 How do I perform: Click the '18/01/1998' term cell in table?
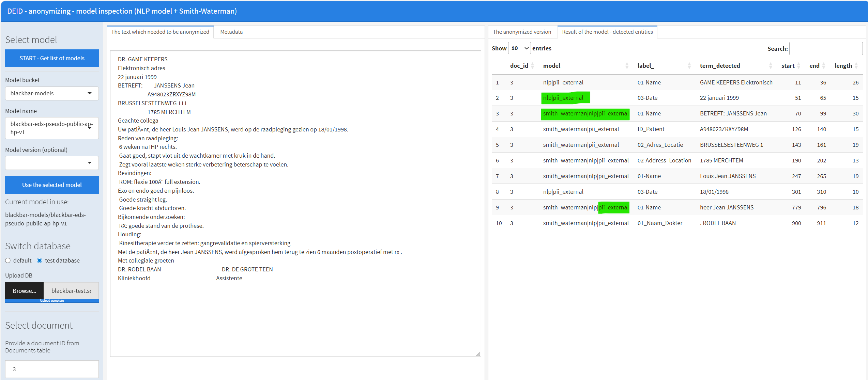[714, 192]
